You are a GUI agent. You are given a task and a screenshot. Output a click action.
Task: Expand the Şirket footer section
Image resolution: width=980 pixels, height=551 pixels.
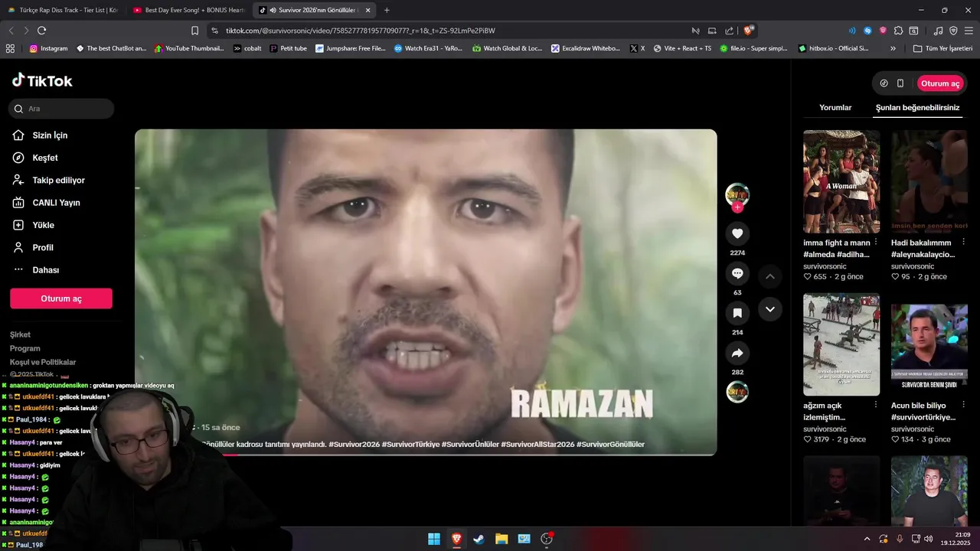(x=20, y=334)
